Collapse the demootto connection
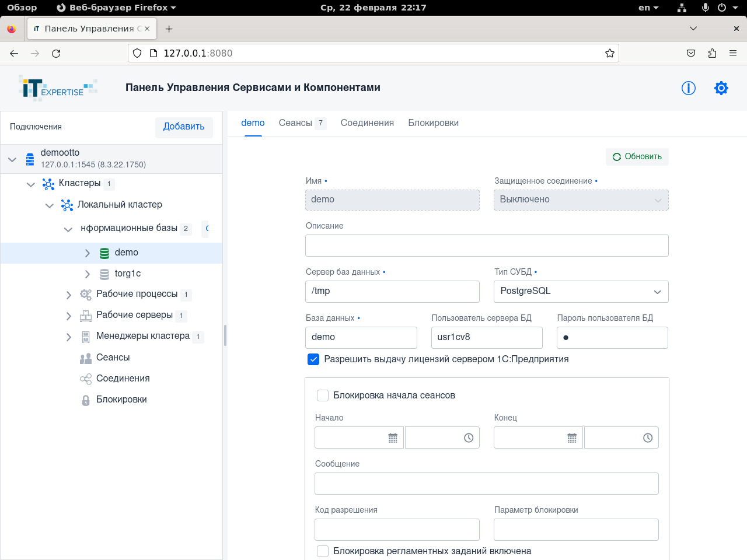Image resolution: width=747 pixels, height=560 pixels. point(12,159)
